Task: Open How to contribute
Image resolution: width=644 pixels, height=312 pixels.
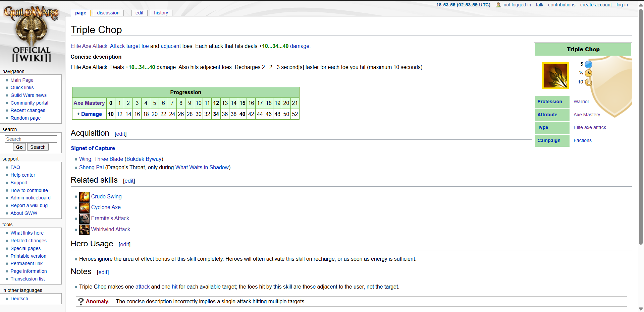Action: [29, 190]
